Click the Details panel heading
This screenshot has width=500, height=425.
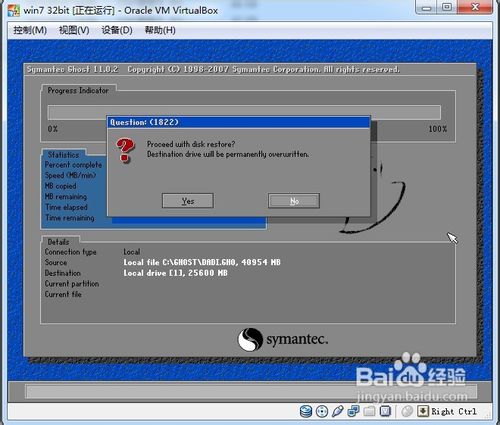coord(58,242)
